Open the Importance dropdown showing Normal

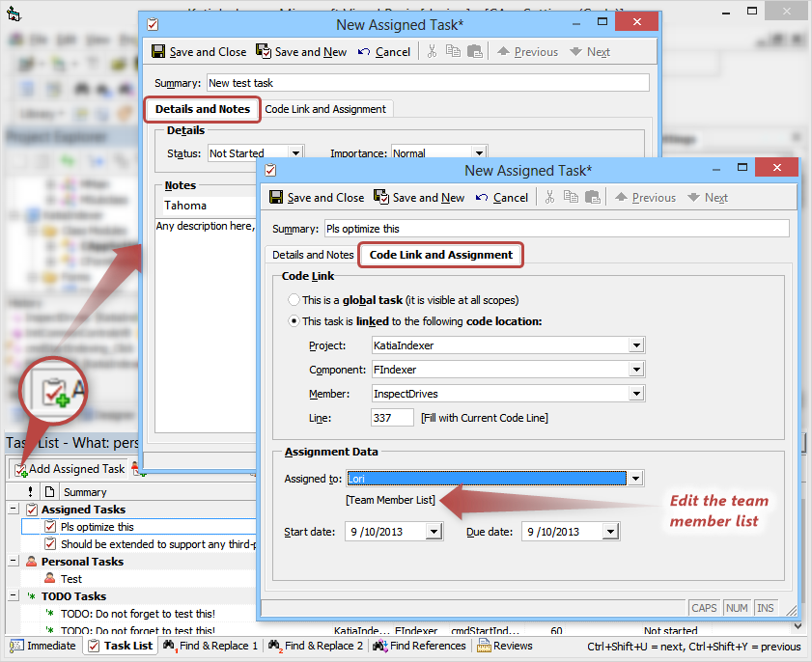pyautogui.click(x=479, y=152)
